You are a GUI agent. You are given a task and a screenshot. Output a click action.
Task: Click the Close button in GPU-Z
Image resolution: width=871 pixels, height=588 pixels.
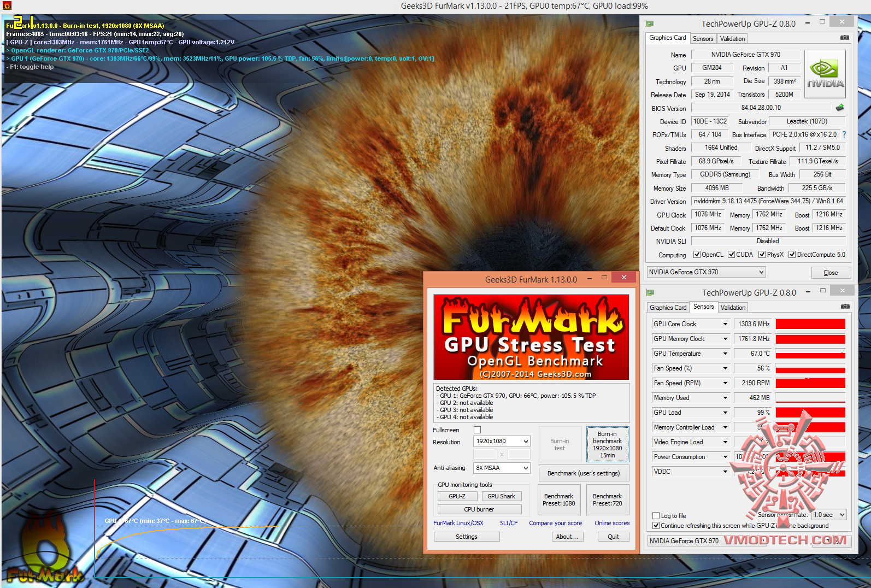tap(831, 273)
